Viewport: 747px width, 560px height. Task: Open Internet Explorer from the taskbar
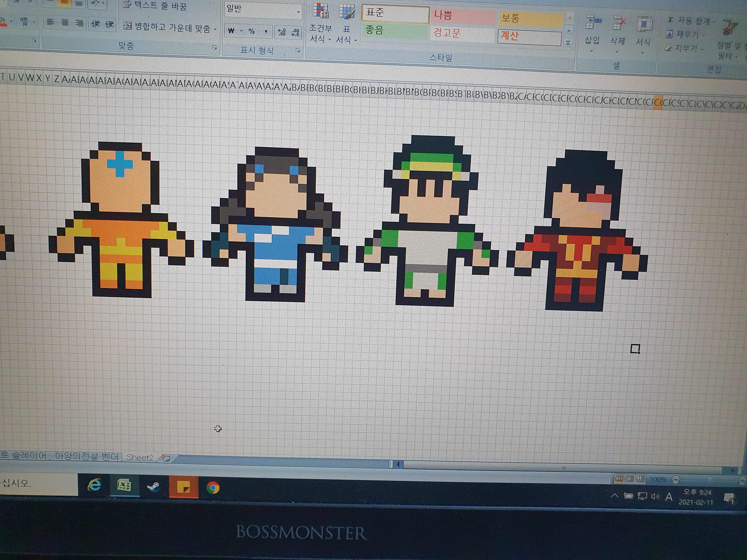point(94,485)
